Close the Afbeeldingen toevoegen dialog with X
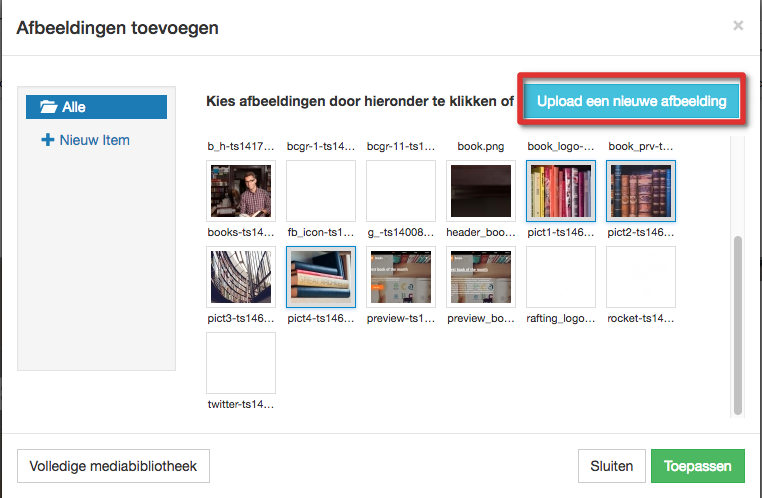762x498 pixels. click(x=738, y=25)
